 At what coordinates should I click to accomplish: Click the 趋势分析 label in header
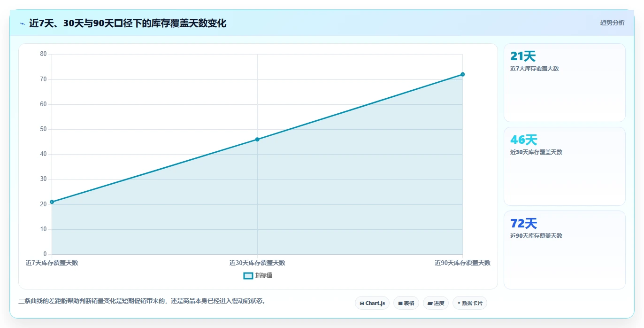612,23
